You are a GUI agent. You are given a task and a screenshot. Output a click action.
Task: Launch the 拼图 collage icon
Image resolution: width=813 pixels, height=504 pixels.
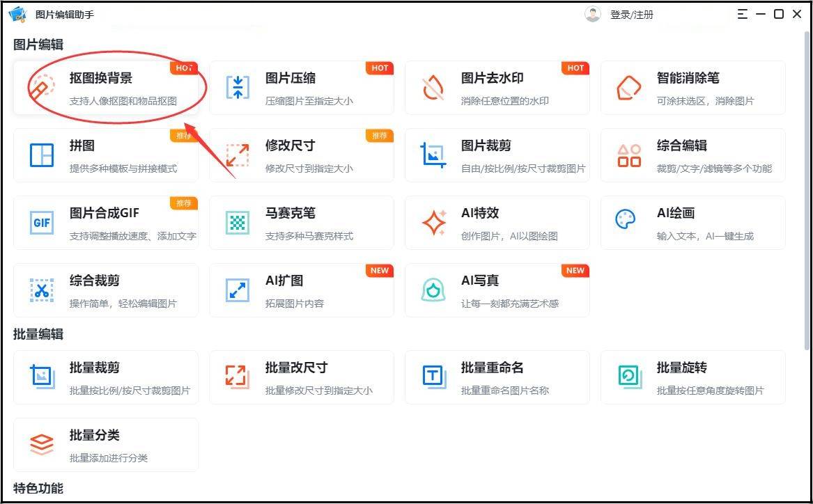coord(42,155)
